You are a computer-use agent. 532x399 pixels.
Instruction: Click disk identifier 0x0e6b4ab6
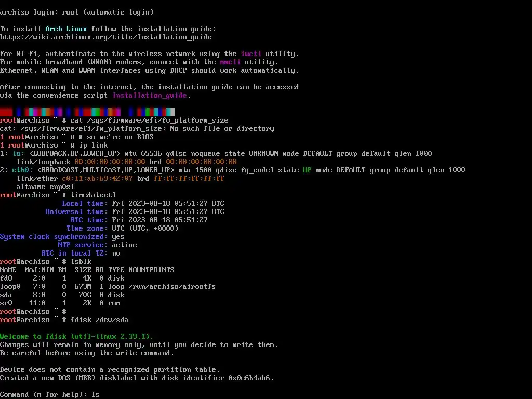pyautogui.click(x=249, y=378)
